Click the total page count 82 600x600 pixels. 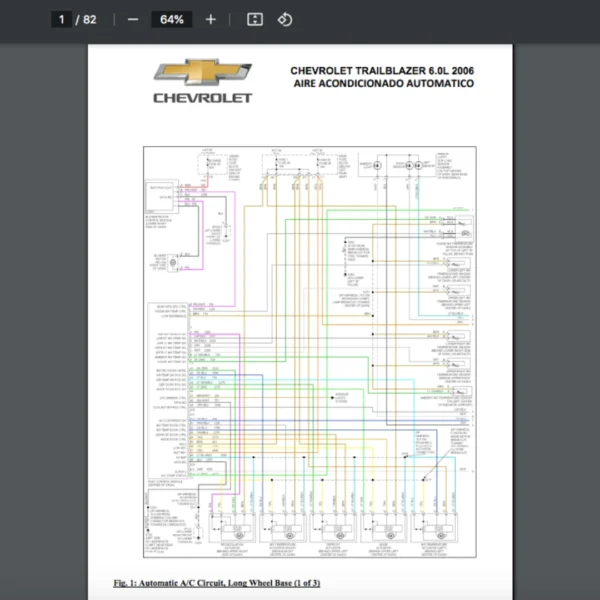90,19
